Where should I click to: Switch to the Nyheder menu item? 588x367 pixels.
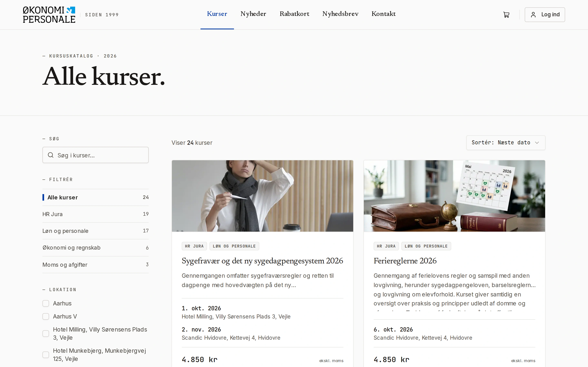(253, 14)
